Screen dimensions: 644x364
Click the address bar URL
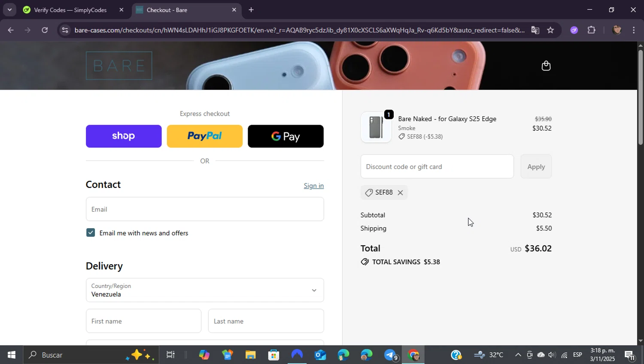299,30
